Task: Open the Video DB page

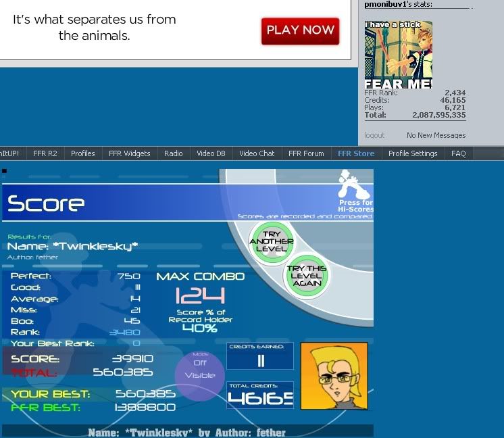Action: [211, 153]
